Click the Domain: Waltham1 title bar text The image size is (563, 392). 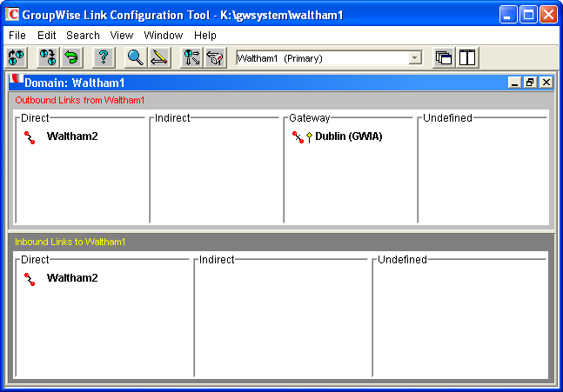74,83
